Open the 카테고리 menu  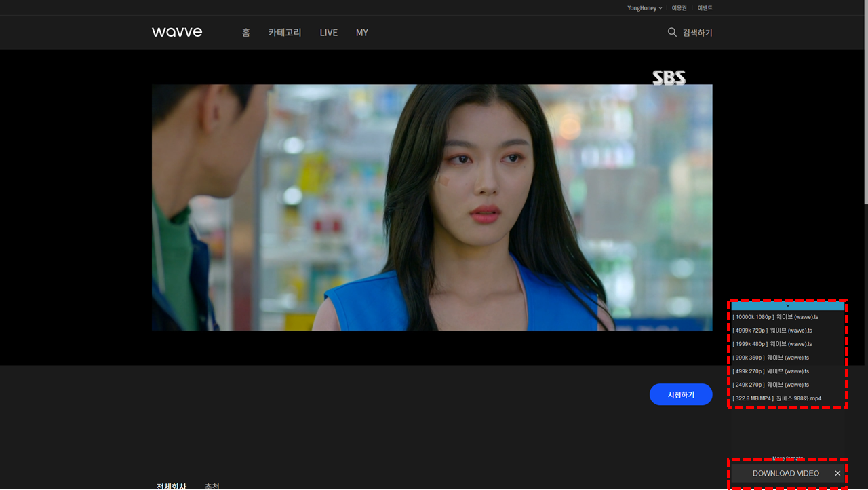click(x=285, y=33)
